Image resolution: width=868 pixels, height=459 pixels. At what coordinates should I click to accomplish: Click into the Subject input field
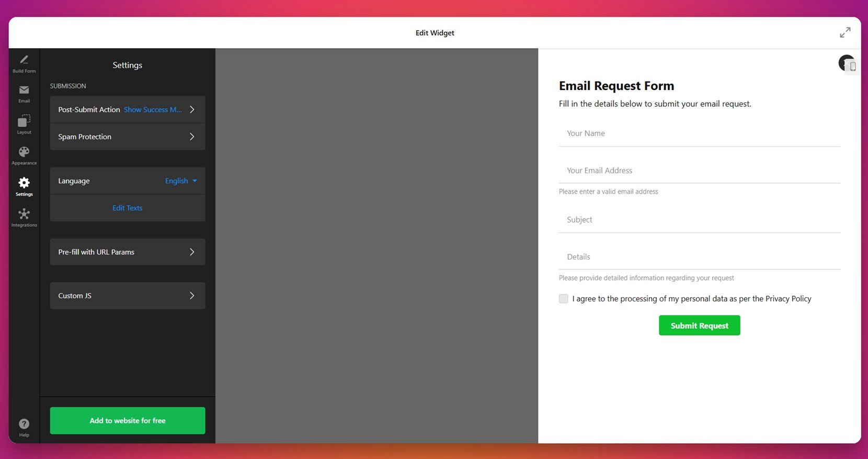pyautogui.click(x=699, y=220)
